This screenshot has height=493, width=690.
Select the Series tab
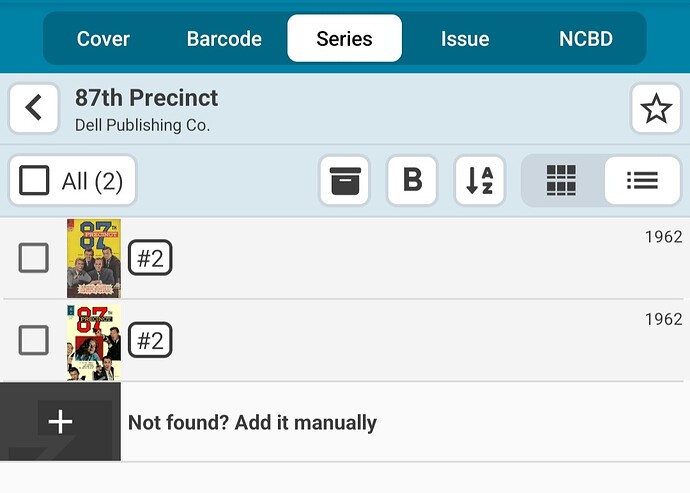point(344,39)
